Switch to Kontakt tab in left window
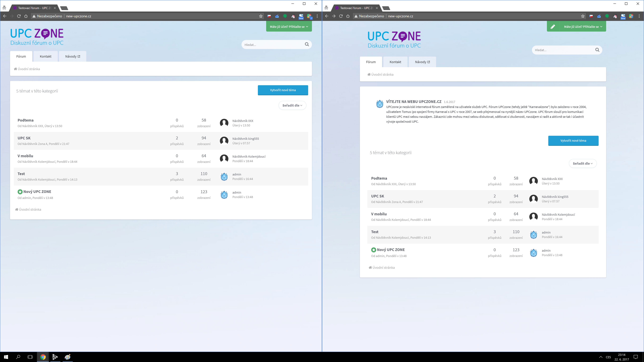This screenshot has width=644, height=362. pyautogui.click(x=46, y=56)
